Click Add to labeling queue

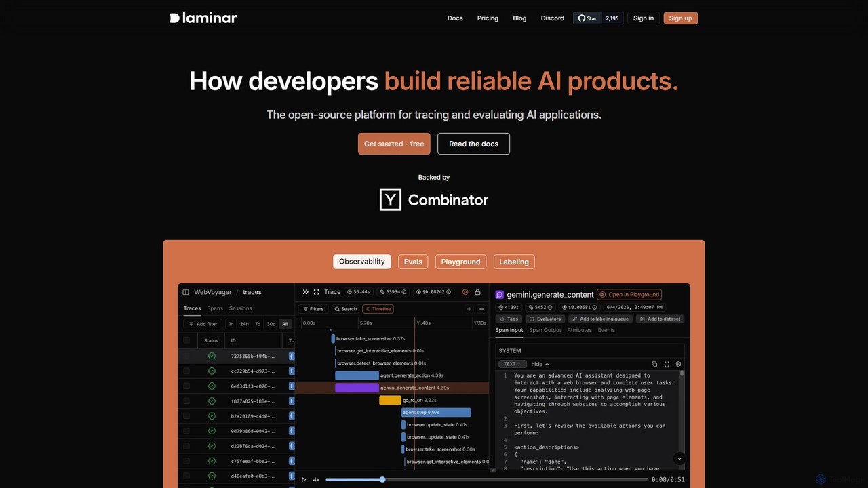click(x=600, y=319)
